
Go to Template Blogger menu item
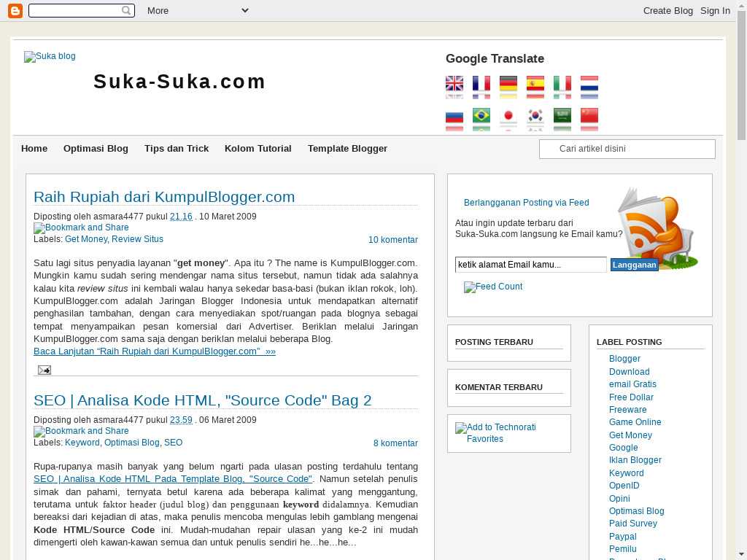click(347, 148)
